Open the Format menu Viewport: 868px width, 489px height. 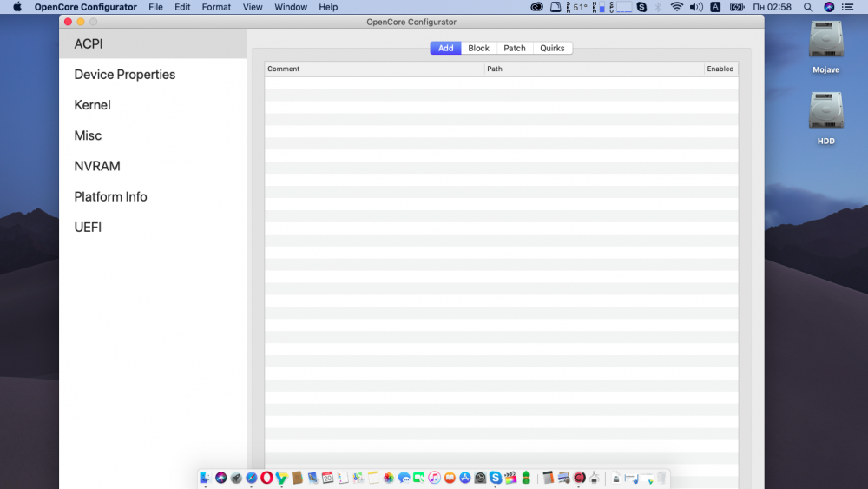216,7
